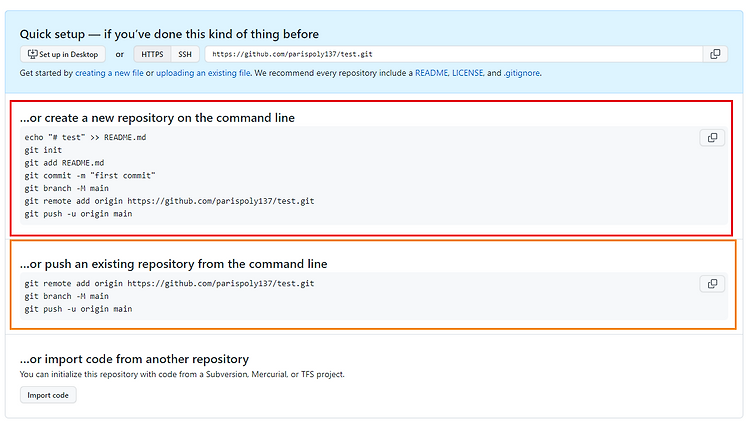Click the git commit first commit line
This screenshot has width=750, height=425.
click(x=90, y=175)
